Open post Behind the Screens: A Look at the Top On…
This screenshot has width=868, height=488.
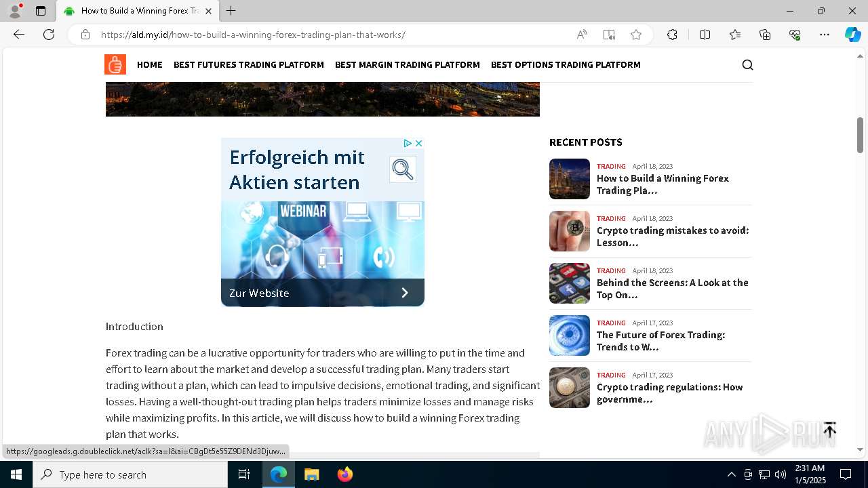click(x=673, y=289)
